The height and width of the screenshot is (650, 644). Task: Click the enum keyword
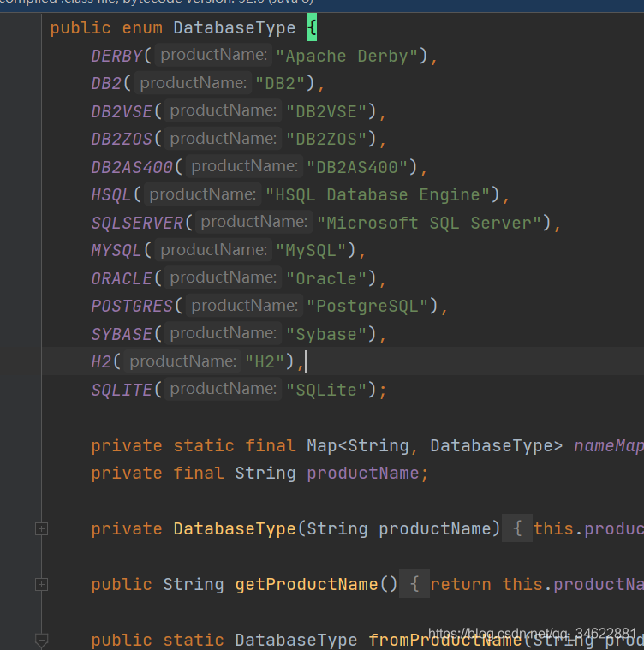142,28
